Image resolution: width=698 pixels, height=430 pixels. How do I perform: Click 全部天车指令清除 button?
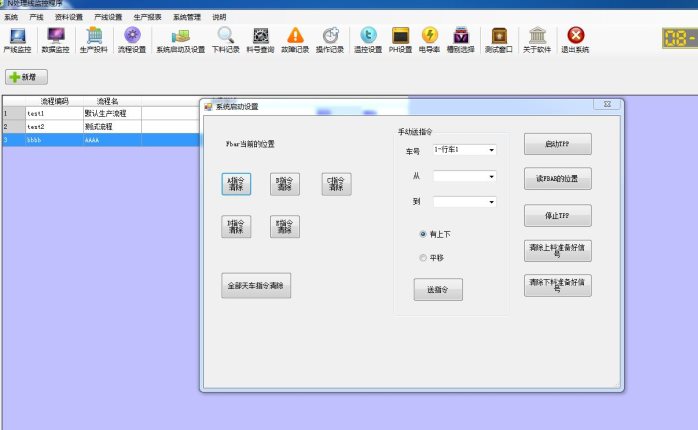coord(256,286)
